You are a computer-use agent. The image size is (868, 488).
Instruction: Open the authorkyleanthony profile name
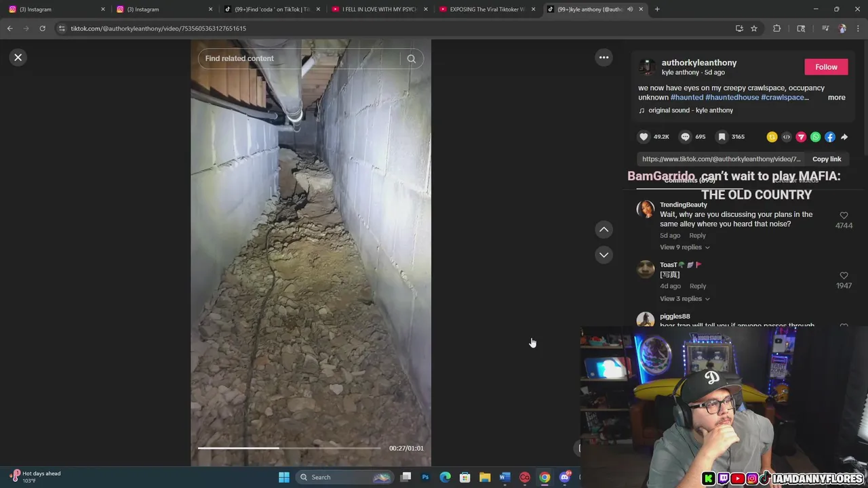699,63
